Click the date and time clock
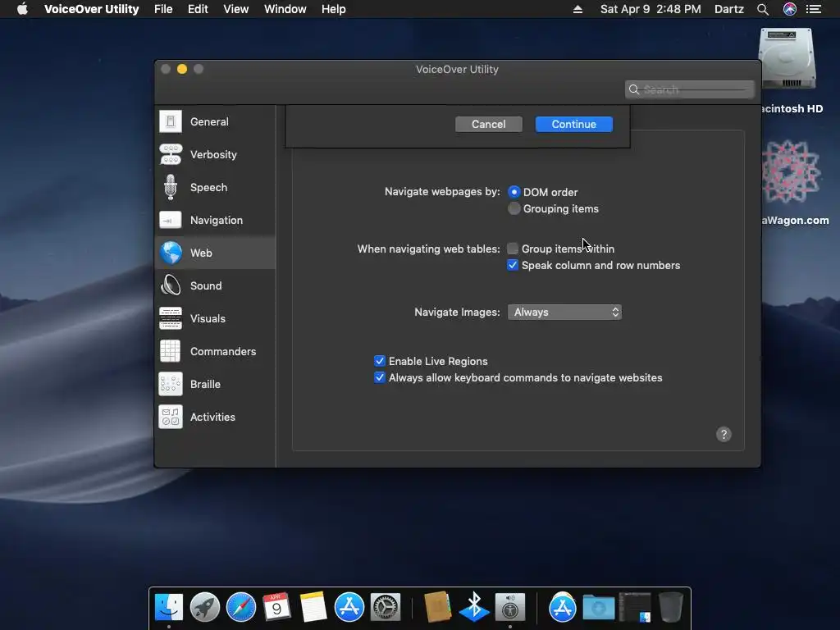 coord(651,9)
